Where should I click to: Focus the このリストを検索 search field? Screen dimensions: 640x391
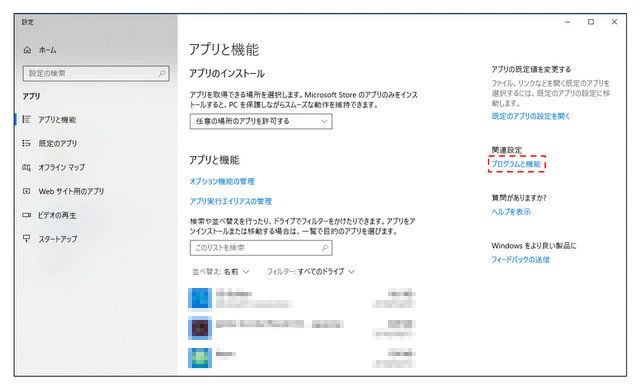[261, 248]
